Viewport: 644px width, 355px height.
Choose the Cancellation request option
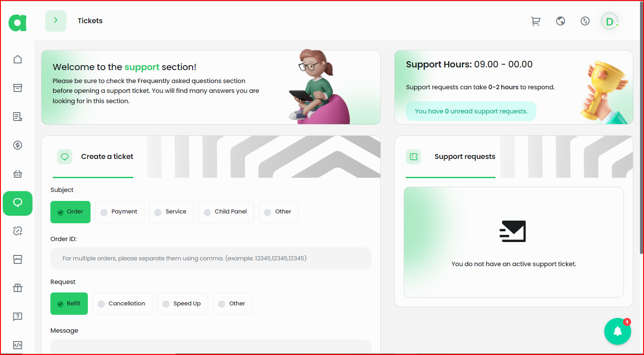122,304
